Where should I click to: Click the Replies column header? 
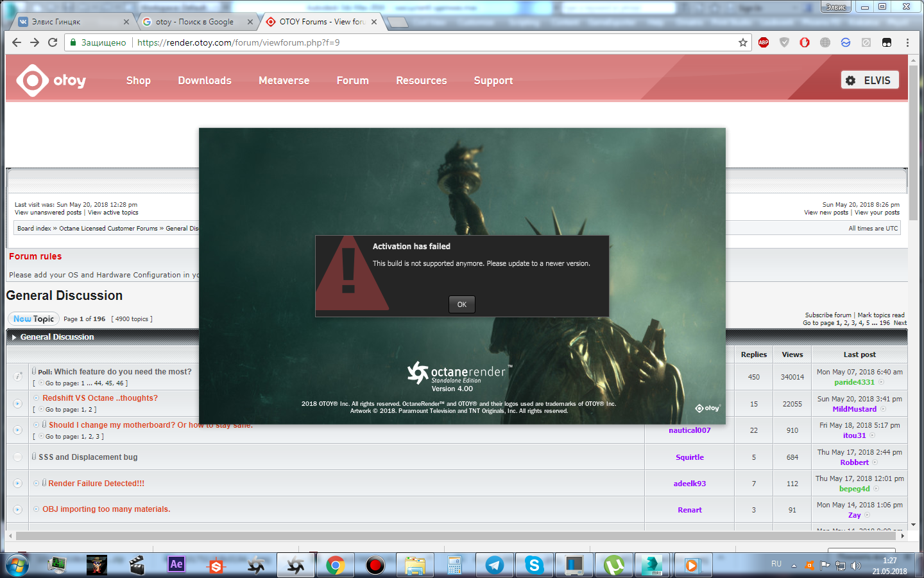coord(754,355)
